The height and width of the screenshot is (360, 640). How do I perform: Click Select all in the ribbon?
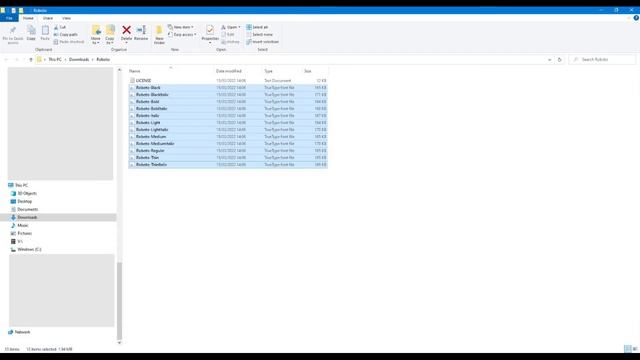coord(257,27)
